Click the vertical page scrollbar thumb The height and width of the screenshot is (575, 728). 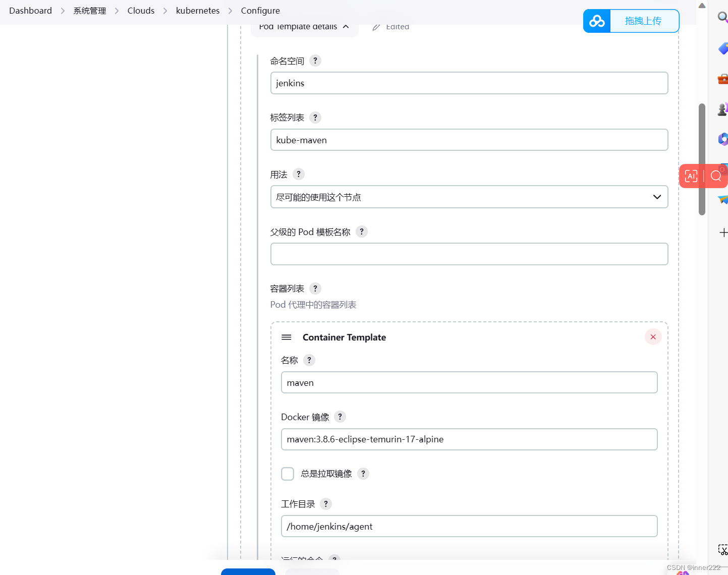click(x=702, y=159)
